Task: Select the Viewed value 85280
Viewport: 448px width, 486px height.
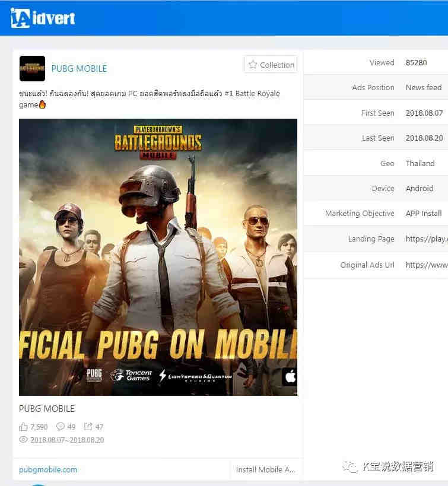Action: 416,63
